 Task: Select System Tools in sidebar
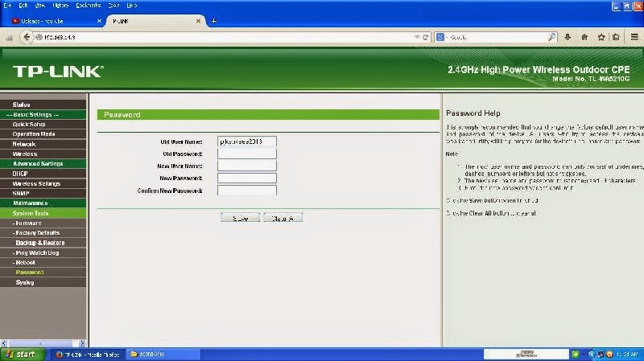[x=43, y=213]
